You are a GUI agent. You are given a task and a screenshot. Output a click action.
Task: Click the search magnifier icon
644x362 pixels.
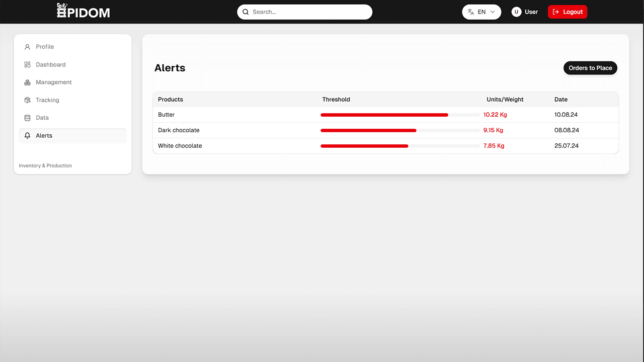click(x=246, y=12)
